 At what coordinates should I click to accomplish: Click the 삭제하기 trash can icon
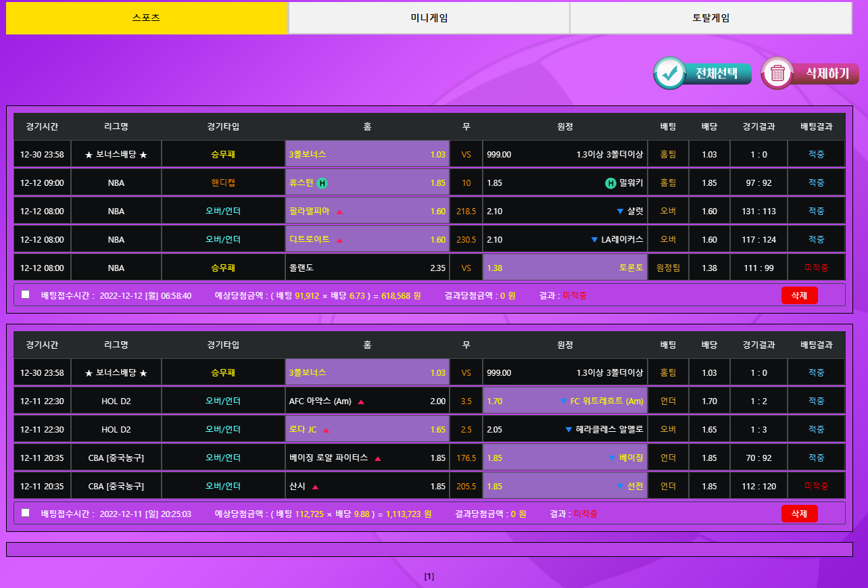(777, 73)
